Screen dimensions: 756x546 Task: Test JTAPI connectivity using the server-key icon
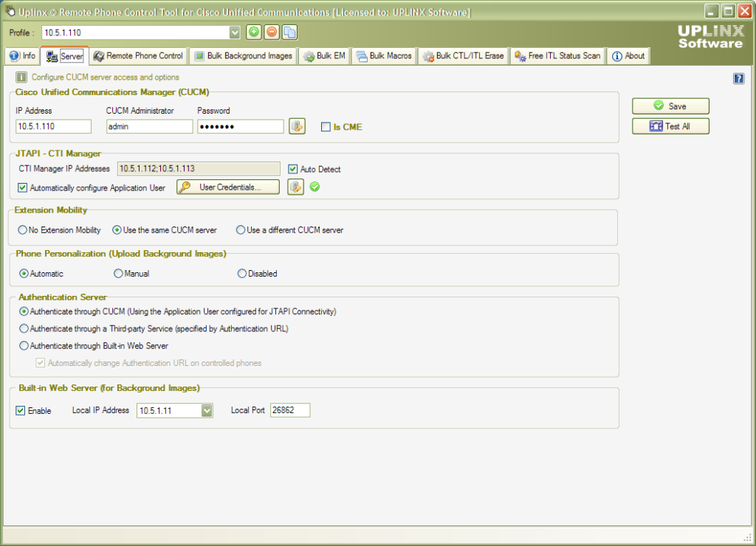pos(297,187)
